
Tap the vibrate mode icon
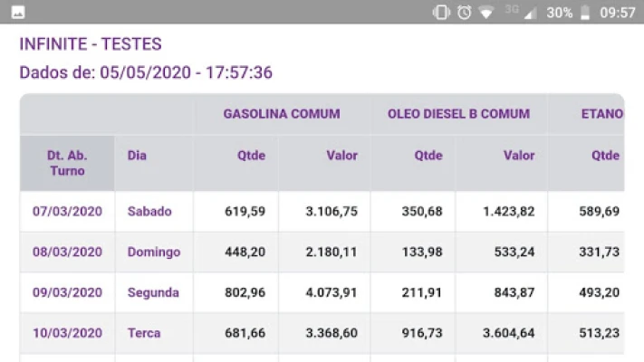(441, 13)
